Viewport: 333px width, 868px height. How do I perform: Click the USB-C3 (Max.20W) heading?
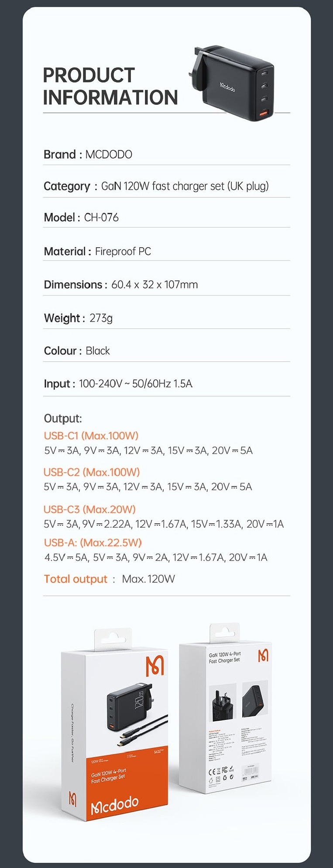pyautogui.click(x=89, y=509)
